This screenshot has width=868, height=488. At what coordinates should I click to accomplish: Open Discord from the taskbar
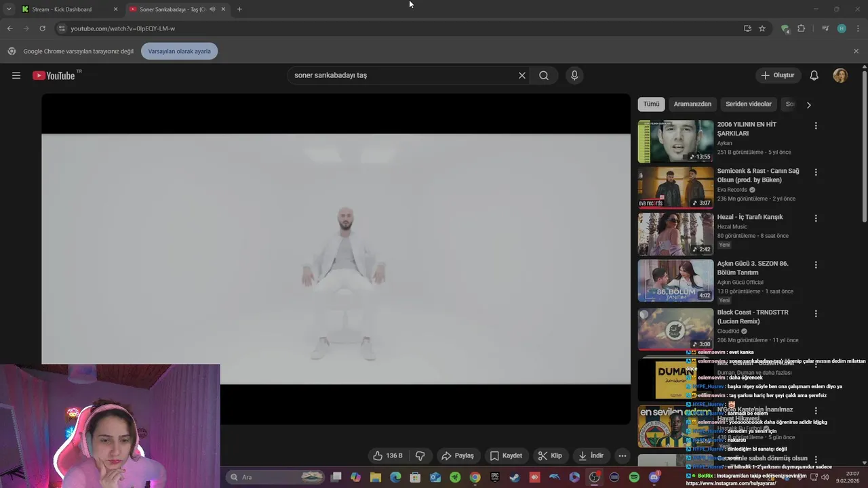(x=654, y=477)
